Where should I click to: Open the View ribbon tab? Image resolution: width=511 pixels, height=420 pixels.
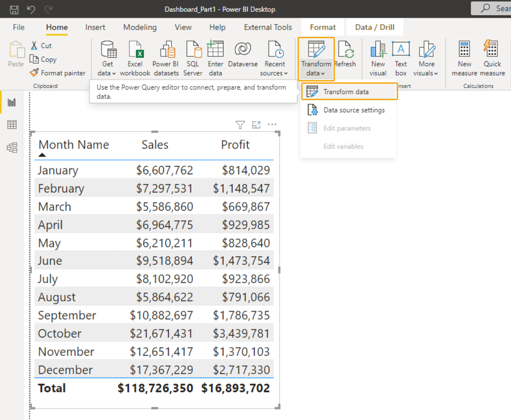click(x=183, y=27)
